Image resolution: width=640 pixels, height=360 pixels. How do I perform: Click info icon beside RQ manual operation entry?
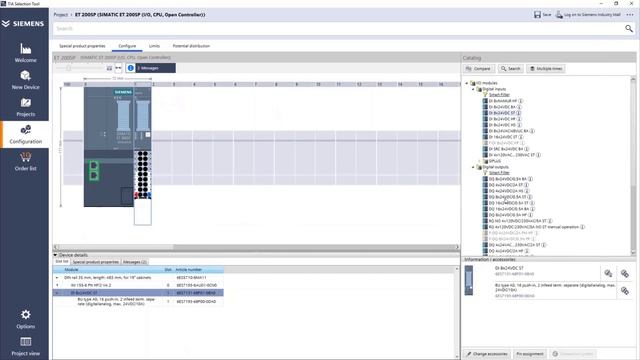[582, 227]
